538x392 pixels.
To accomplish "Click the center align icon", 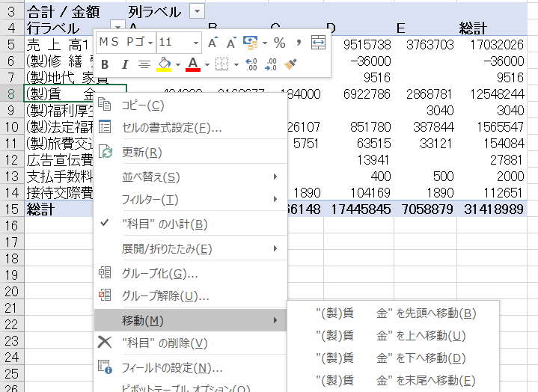I will [x=144, y=65].
